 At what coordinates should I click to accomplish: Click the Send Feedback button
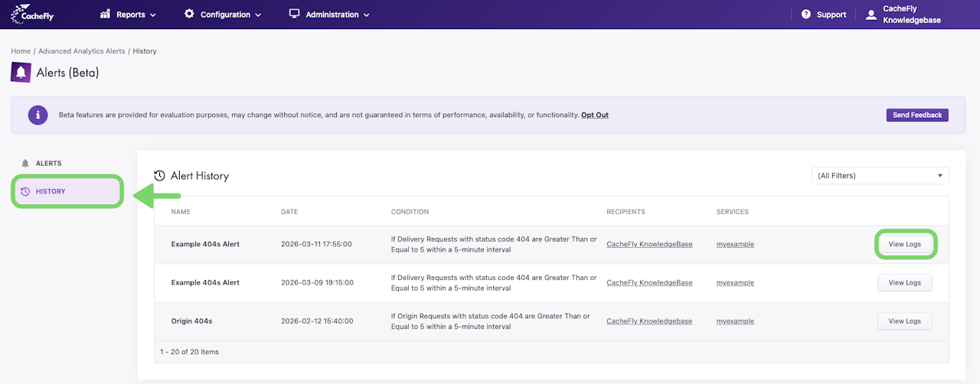click(x=917, y=115)
